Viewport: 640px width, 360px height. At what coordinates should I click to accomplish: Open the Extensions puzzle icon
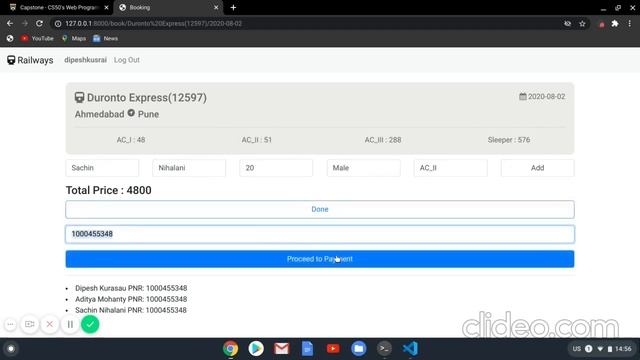coord(615,24)
